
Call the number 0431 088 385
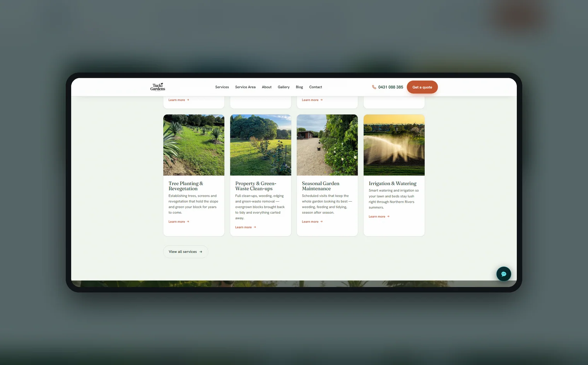point(391,87)
